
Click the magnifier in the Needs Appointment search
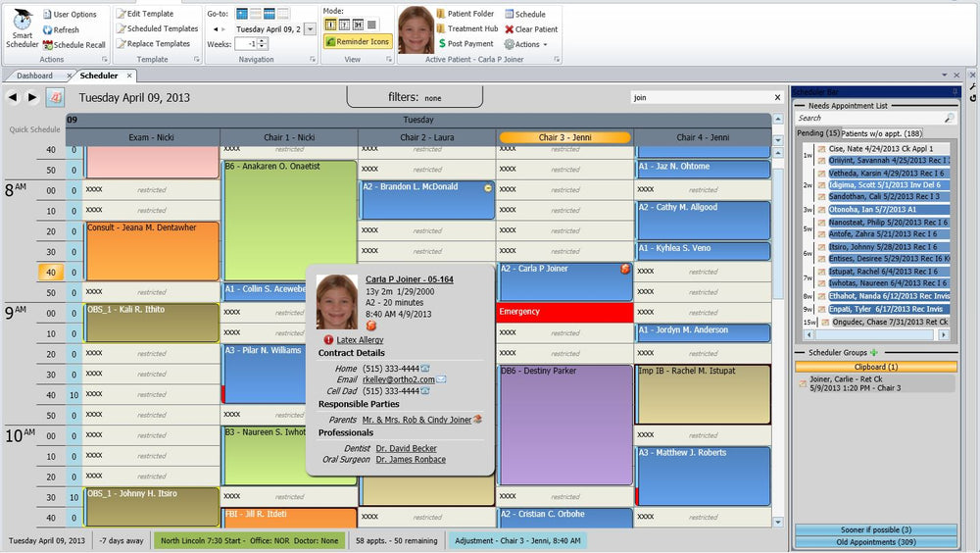949,118
